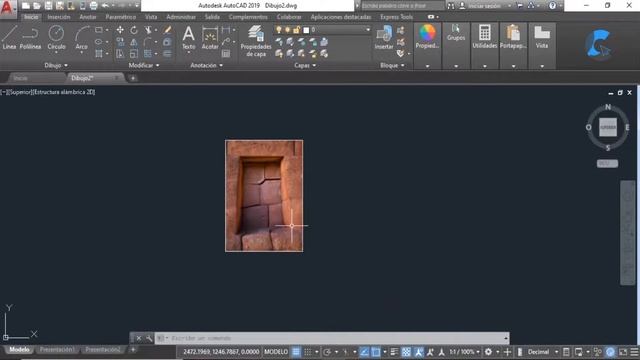Toggle polar tracking in status bar

(327, 352)
